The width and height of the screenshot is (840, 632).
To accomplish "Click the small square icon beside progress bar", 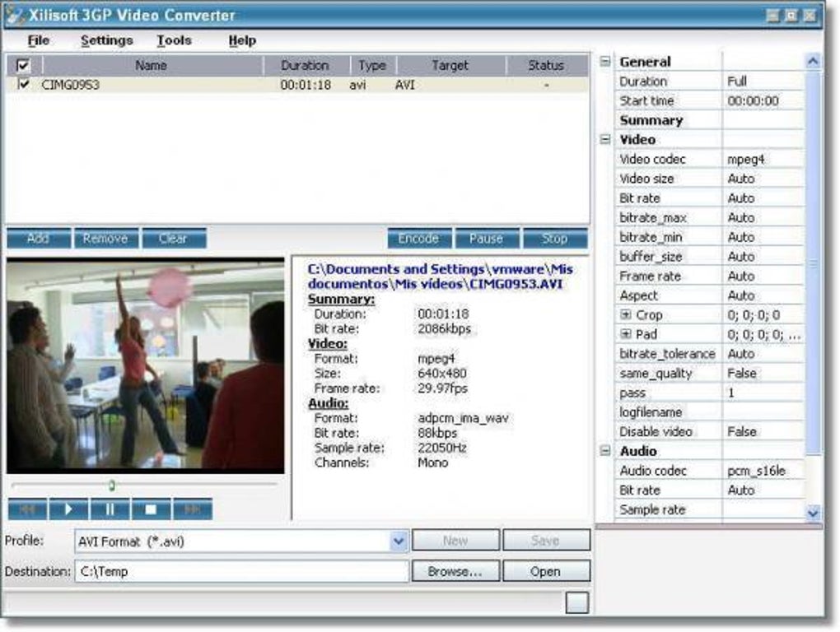I will (x=577, y=602).
